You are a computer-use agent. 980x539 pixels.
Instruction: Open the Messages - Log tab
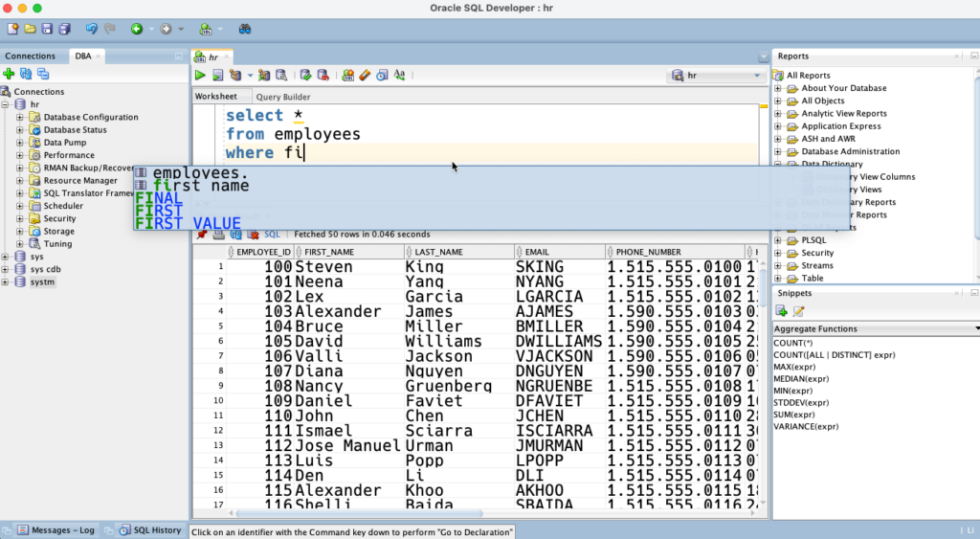(56, 529)
